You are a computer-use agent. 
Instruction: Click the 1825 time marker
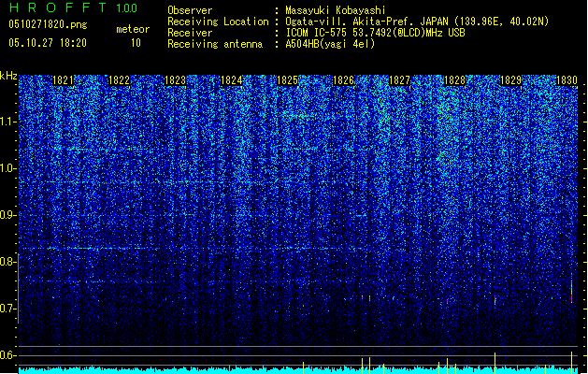(x=287, y=80)
